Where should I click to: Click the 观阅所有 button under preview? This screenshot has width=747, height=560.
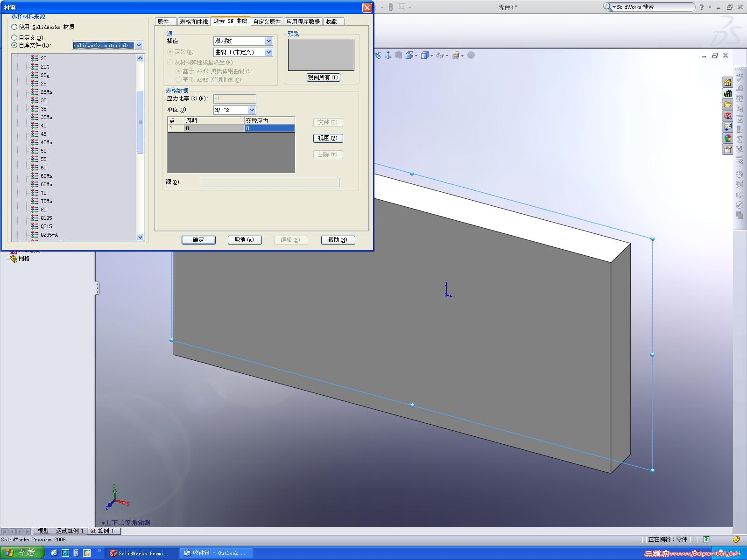click(324, 77)
